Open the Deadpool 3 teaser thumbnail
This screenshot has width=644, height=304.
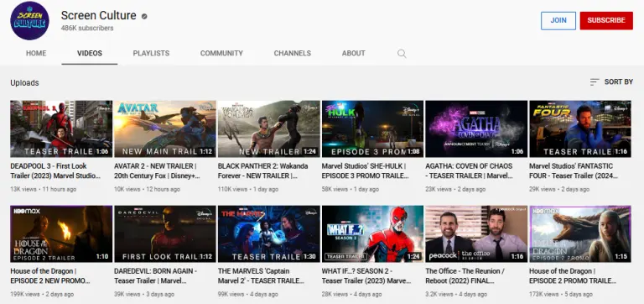61,128
